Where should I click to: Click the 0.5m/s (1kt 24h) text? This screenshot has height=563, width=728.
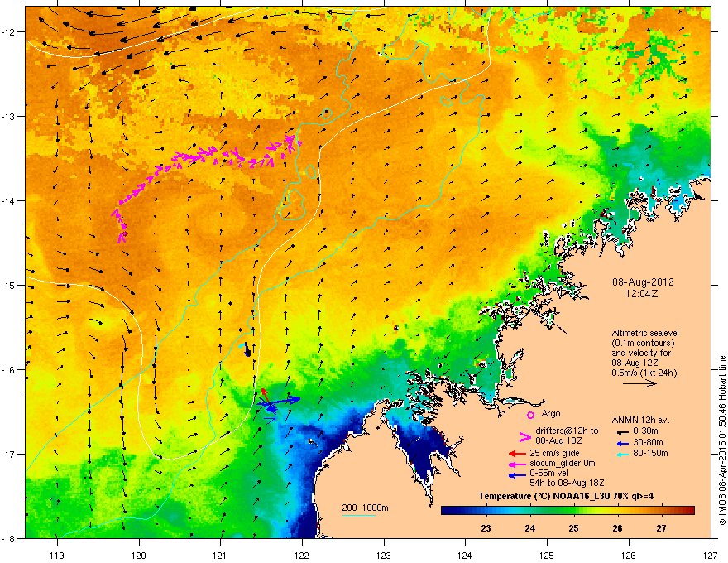coord(644,373)
